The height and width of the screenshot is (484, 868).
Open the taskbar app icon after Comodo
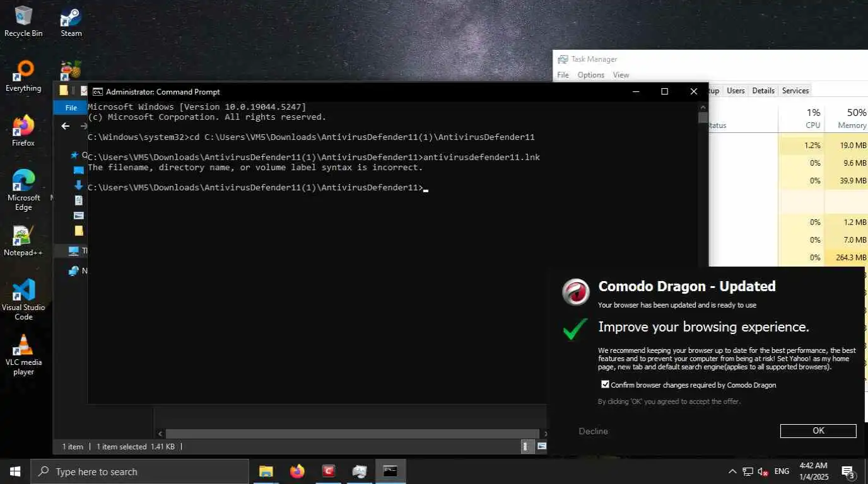coord(359,471)
